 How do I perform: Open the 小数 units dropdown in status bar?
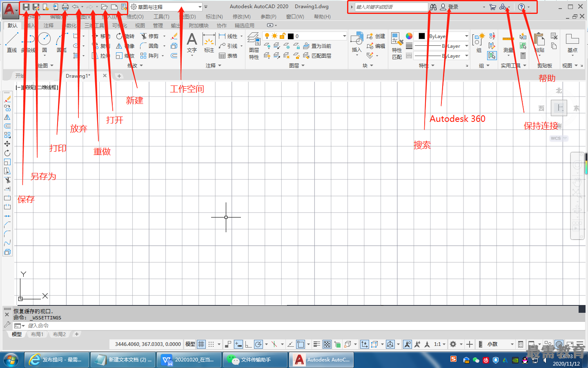click(x=500, y=344)
